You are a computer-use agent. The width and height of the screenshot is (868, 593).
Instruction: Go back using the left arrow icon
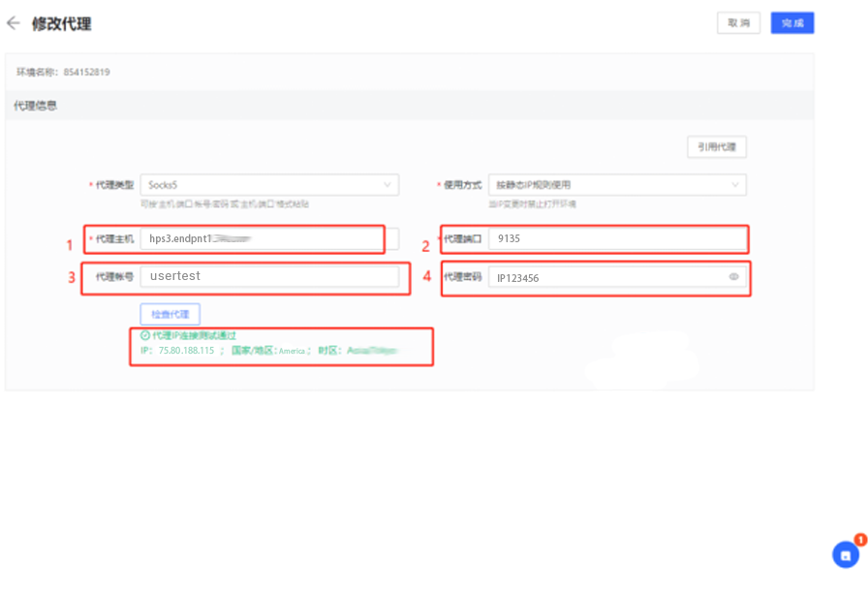point(14,23)
